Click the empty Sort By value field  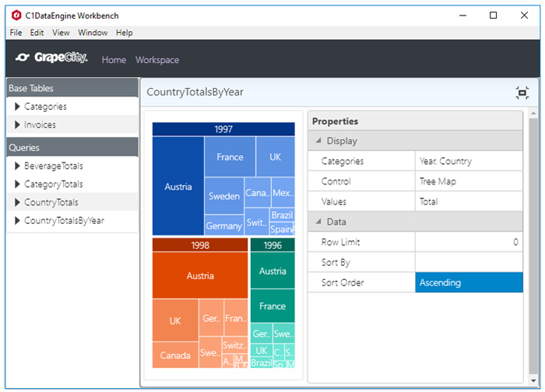(x=469, y=262)
